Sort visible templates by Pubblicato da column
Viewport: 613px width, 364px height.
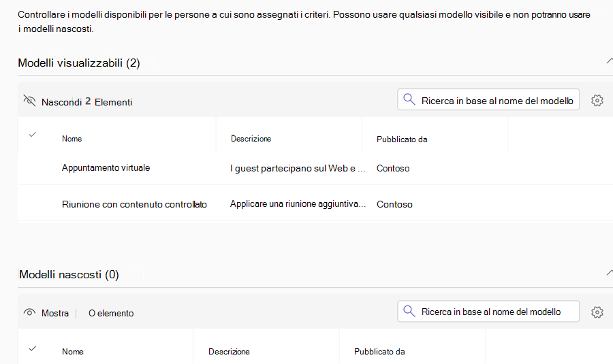tap(402, 139)
